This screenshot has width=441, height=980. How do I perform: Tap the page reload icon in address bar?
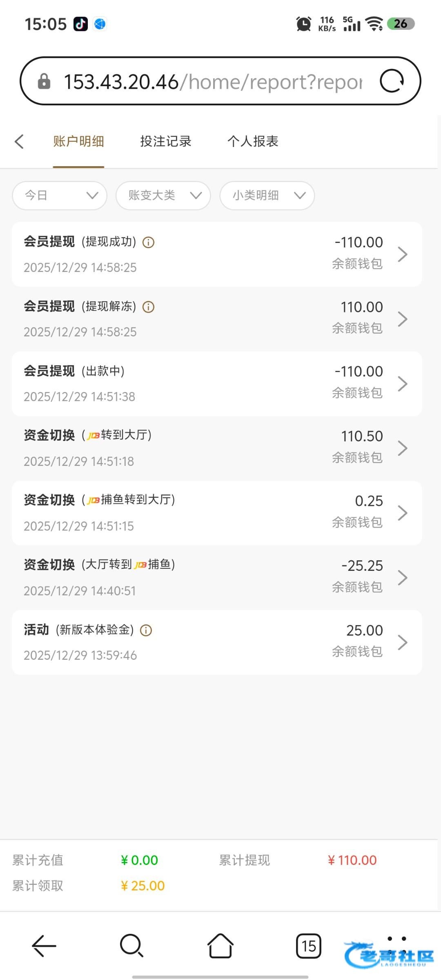tap(392, 81)
